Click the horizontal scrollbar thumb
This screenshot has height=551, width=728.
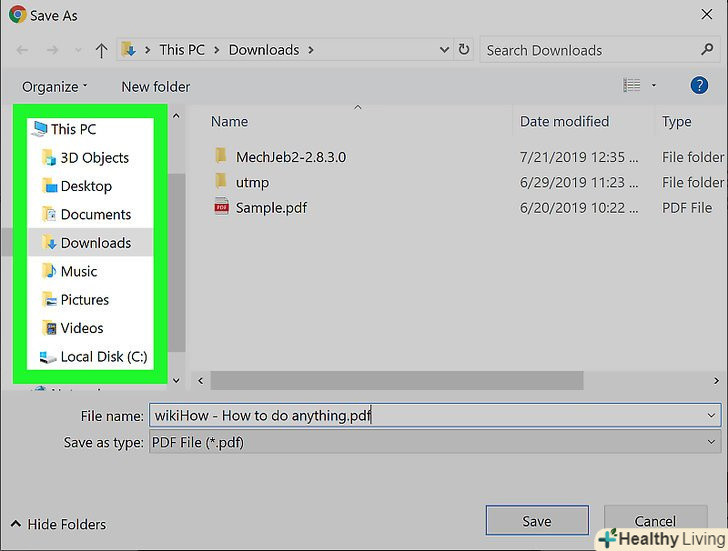pos(397,381)
